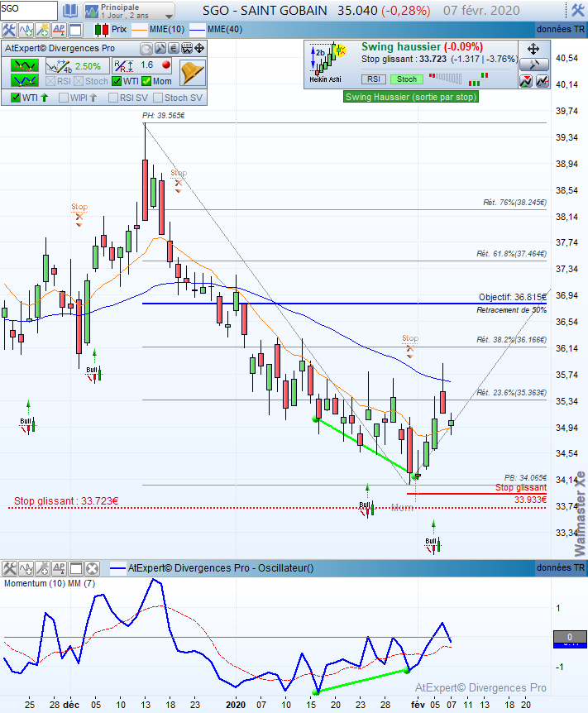
Task: Click the green Stoch button in Swing panel
Action: point(407,79)
